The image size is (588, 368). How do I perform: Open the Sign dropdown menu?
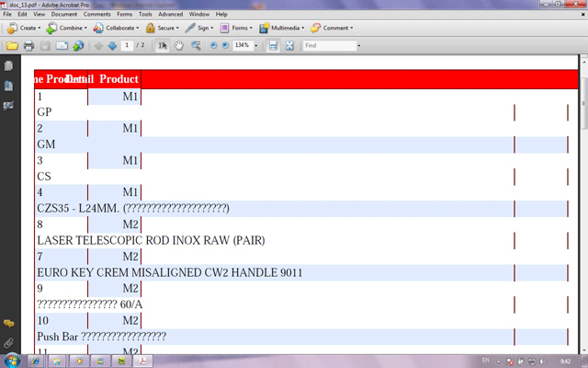[x=199, y=28]
